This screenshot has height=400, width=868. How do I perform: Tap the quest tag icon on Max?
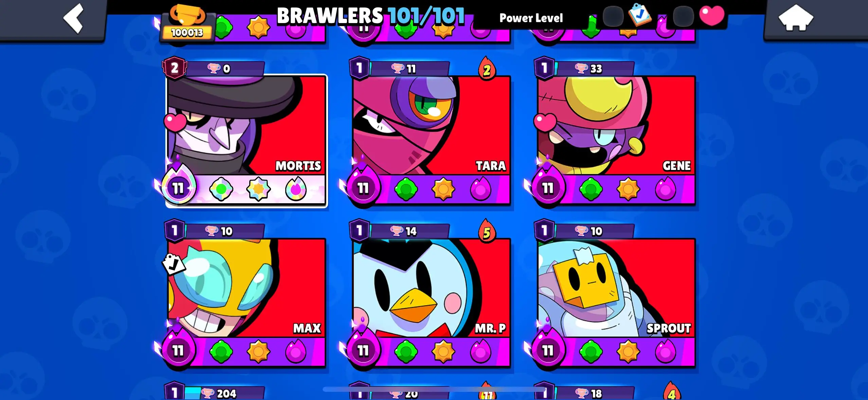(x=174, y=264)
